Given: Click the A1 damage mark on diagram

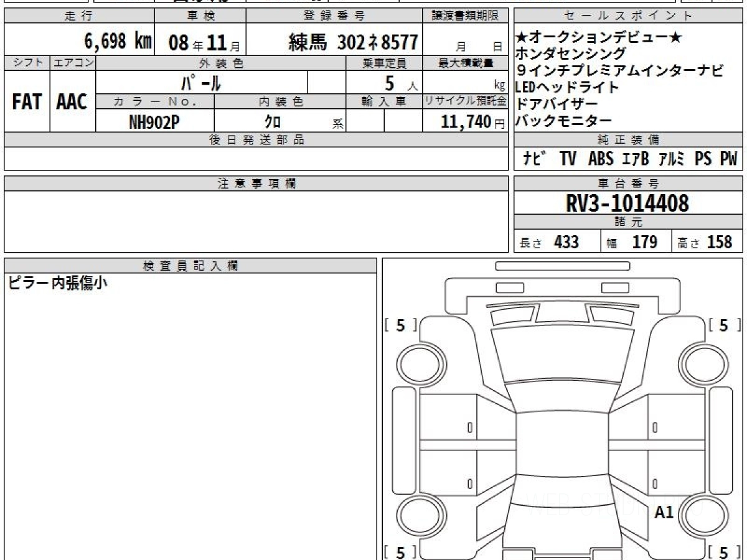Looking at the screenshot, I should point(664,512).
